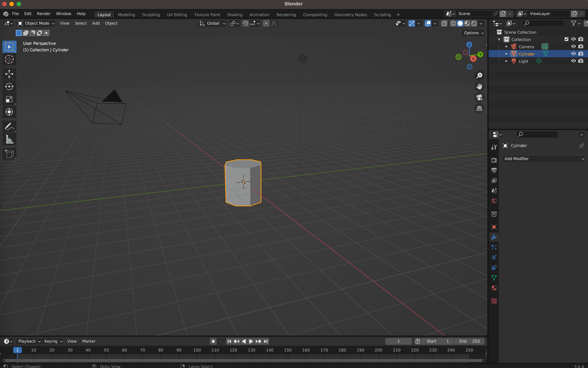Select the Annotate tool
The width and height of the screenshot is (588, 368).
(9, 127)
